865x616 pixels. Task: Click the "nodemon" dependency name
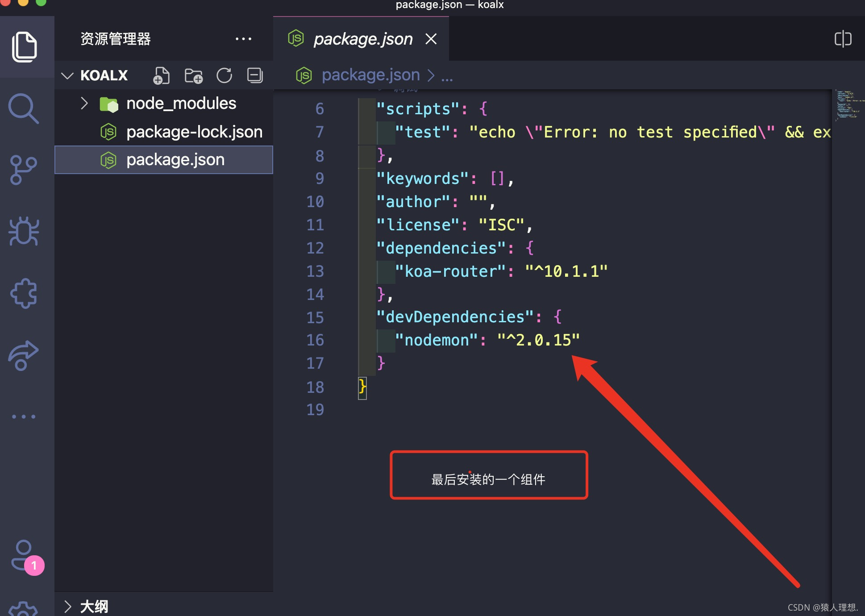437,340
